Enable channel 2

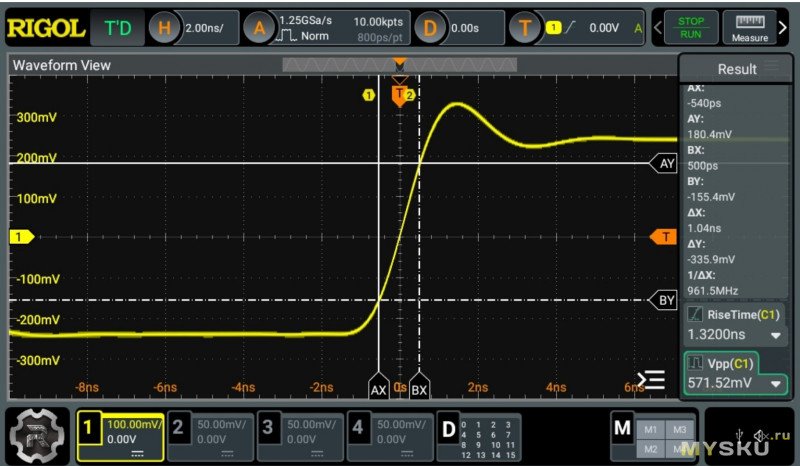tap(178, 430)
